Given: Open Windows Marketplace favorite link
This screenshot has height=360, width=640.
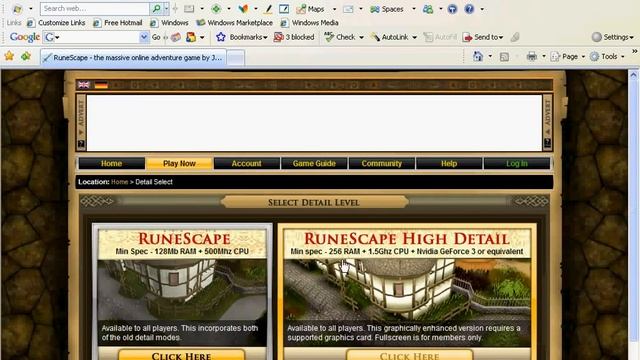Looking at the screenshot, I should coord(234,23).
